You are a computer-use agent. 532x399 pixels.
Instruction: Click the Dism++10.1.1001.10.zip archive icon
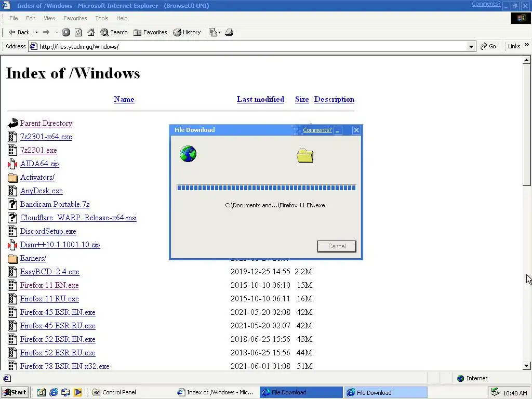coord(12,245)
